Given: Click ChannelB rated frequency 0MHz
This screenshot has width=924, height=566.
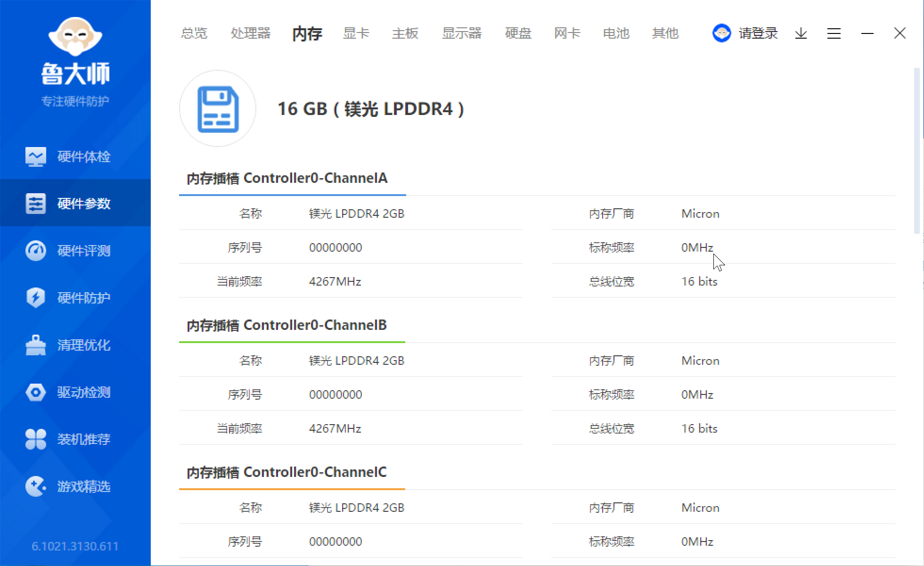Looking at the screenshot, I should pyautogui.click(x=697, y=394).
